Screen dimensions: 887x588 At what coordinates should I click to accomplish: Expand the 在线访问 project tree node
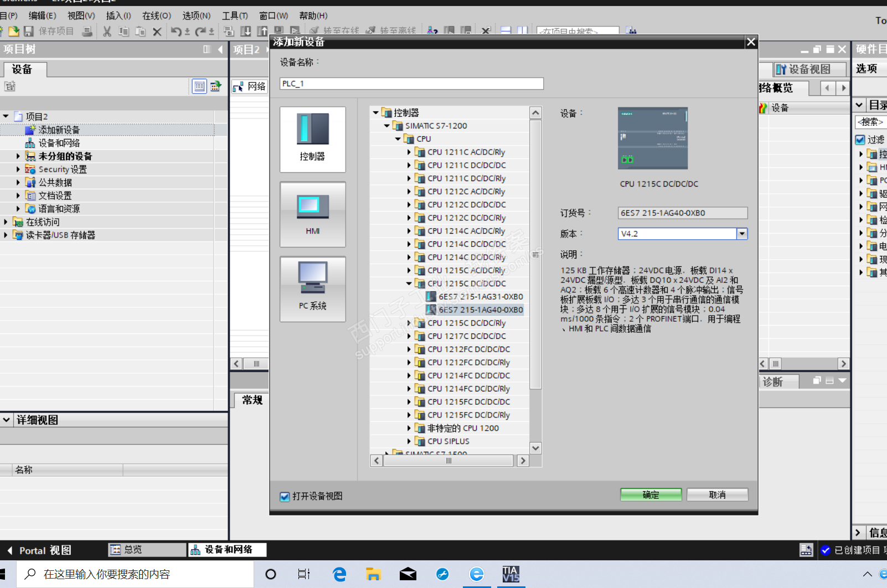[x=6, y=222]
